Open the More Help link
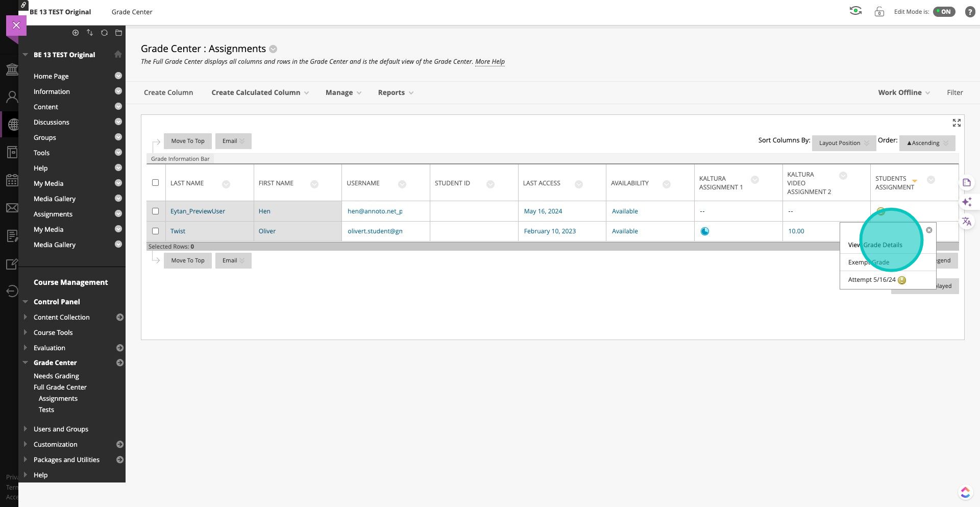The height and width of the screenshot is (507, 980). point(489,62)
